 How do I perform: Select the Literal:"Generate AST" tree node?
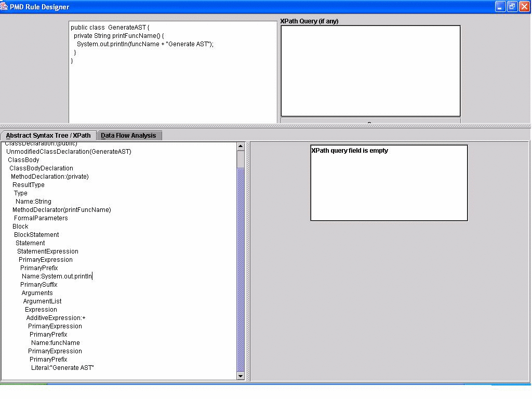[62, 368]
